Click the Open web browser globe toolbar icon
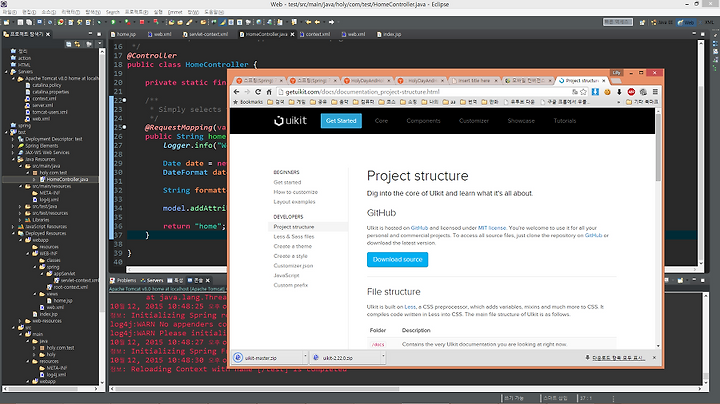 259,22
